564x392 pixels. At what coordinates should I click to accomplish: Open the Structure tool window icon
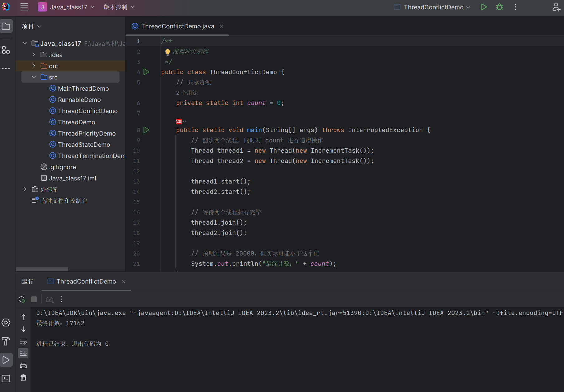pos(6,50)
